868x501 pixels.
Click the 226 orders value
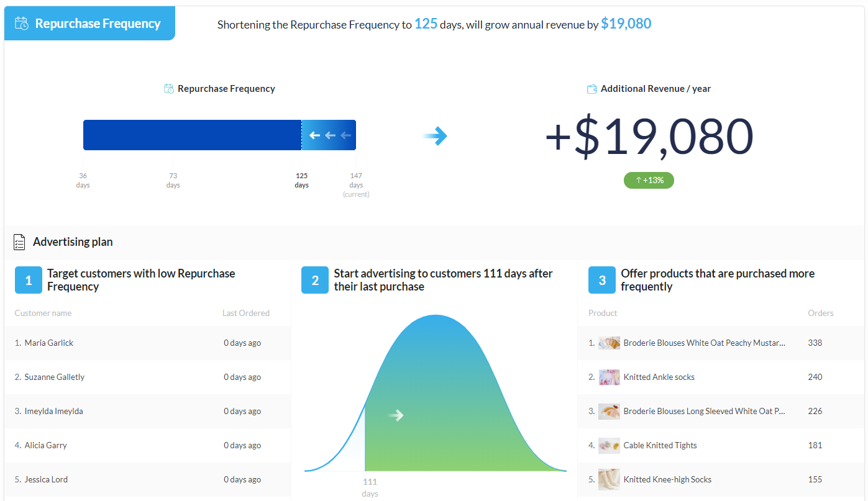(x=815, y=411)
